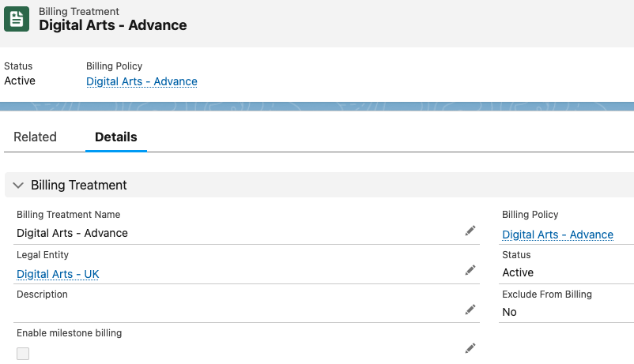Click the Active status in the highlights header
The width and height of the screenshot is (634, 364).
[x=20, y=81]
